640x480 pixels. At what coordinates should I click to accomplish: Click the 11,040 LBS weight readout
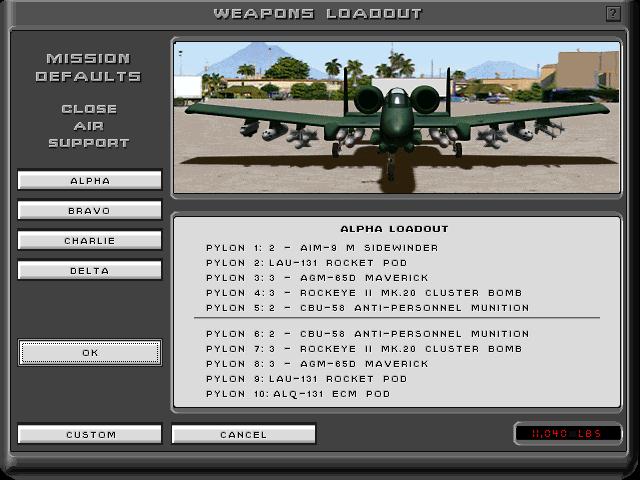[x=567, y=433]
